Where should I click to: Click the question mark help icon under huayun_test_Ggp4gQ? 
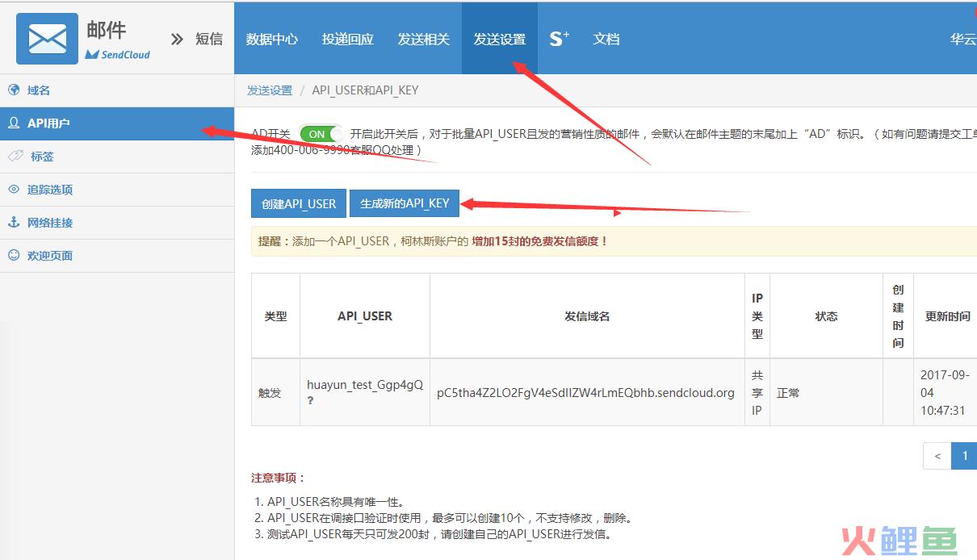(x=311, y=400)
